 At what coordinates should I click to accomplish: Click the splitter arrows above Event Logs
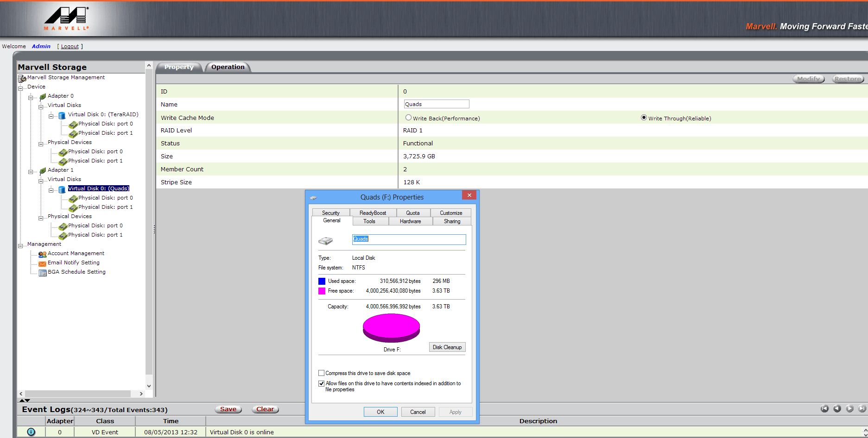click(24, 400)
